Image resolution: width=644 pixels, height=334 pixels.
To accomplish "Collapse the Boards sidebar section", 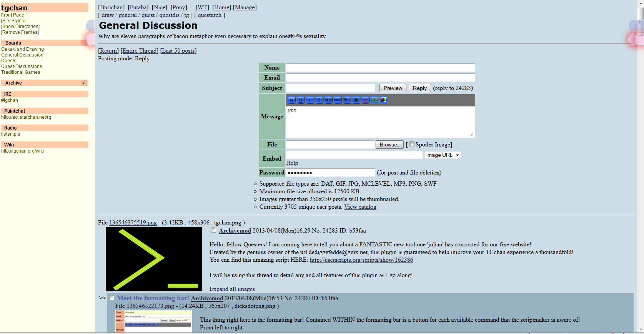I will tap(83, 43).
